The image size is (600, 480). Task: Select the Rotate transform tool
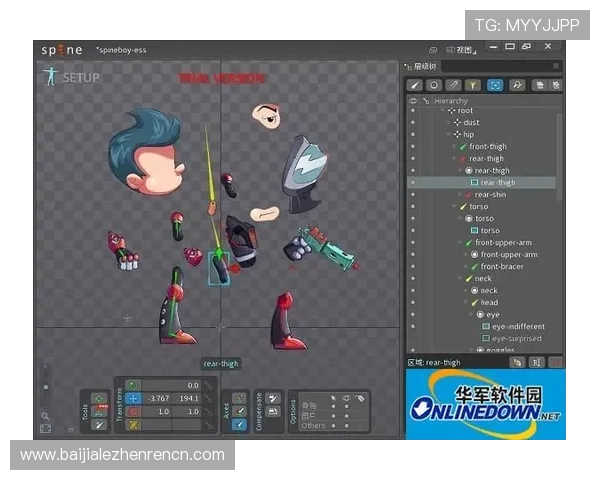[133, 385]
